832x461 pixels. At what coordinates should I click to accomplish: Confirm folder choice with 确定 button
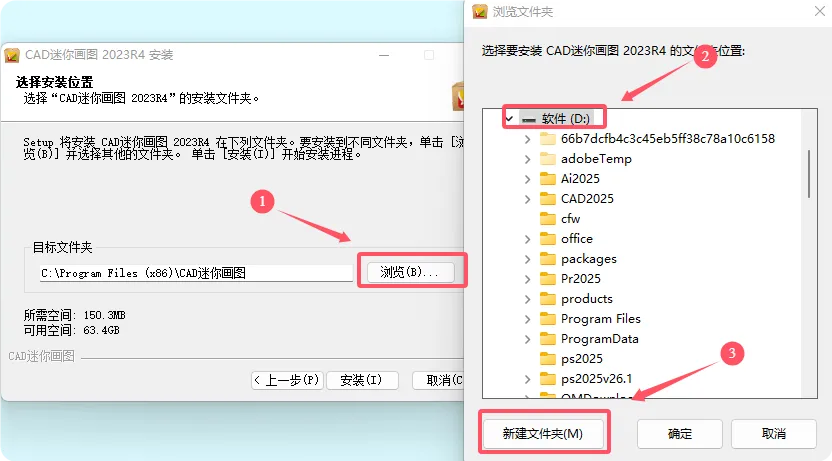tap(680, 433)
